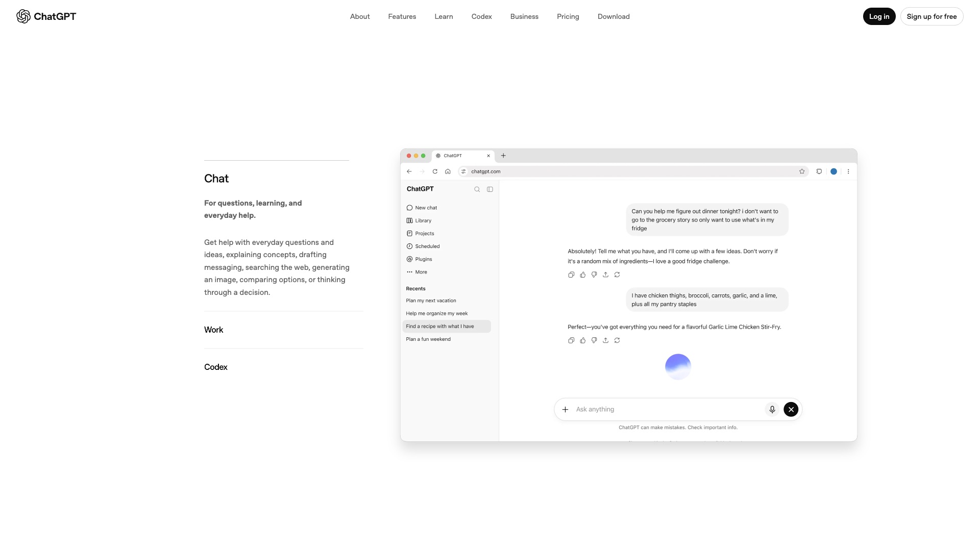The height and width of the screenshot is (551, 980).
Task: Select 'Find a recipe with what I have'
Action: pos(447,326)
